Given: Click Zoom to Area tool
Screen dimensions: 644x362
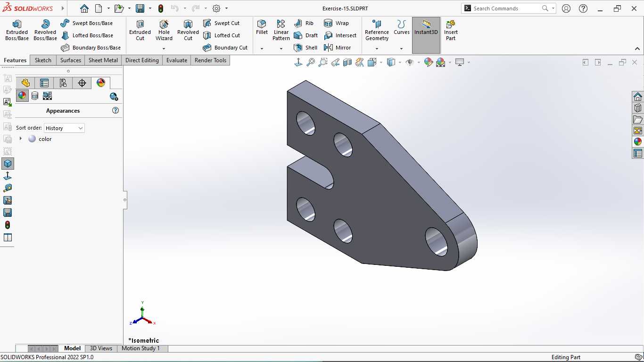Looking at the screenshot, I should pyautogui.click(x=323, y=62).
